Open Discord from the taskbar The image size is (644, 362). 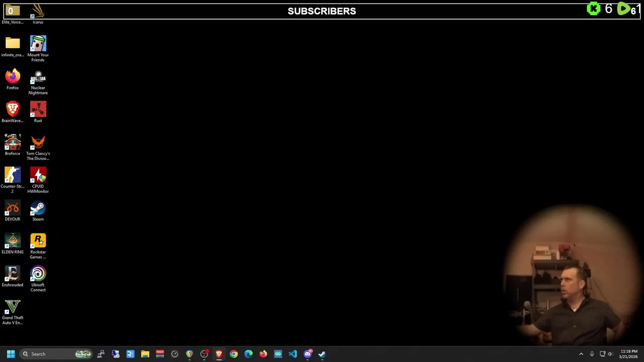(307, 354)
